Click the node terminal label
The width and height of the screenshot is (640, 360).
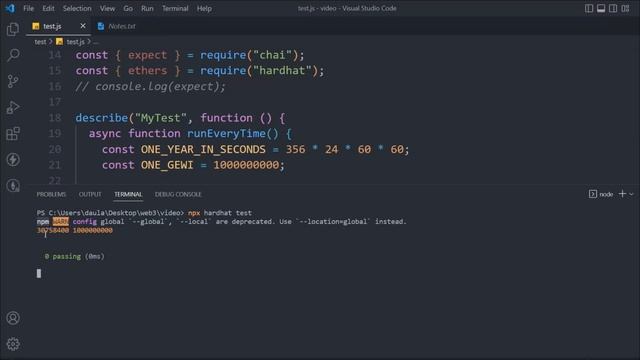[606, 194]
